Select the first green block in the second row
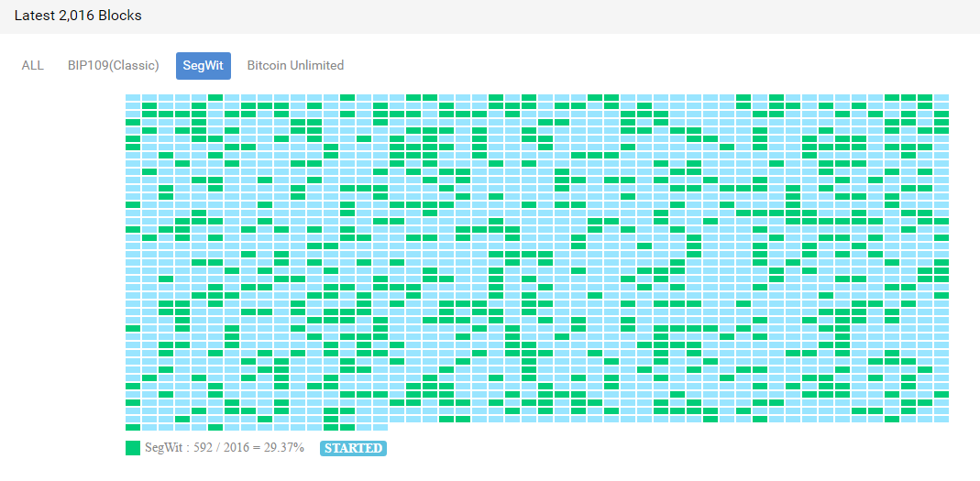Viewport: 980px width, 481px height. pyautogui.click(x=149, y=105)
